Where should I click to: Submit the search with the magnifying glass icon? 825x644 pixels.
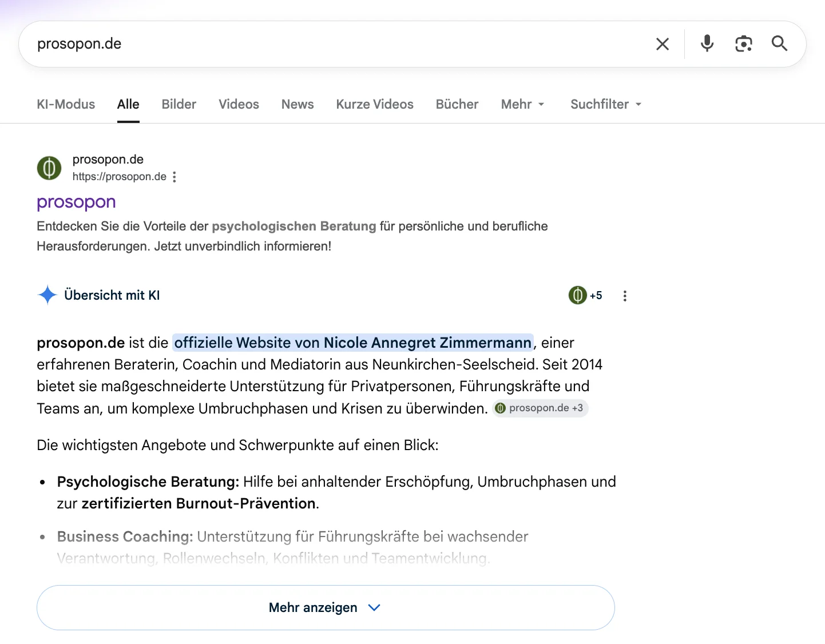[779, 43]
